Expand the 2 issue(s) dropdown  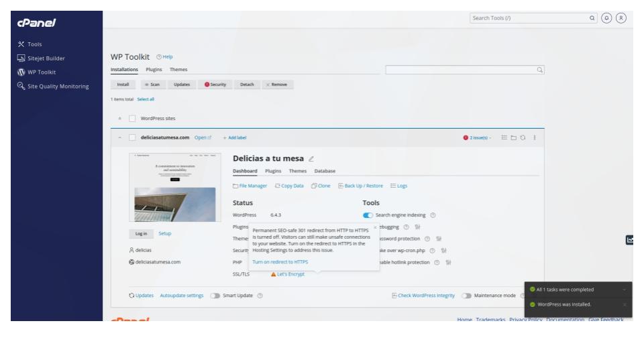[477, 137]
